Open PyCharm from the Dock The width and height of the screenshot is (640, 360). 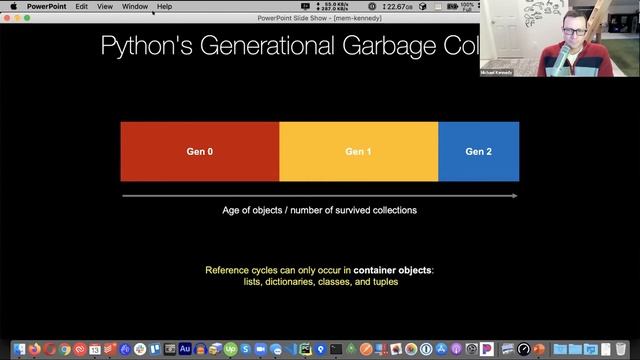(x=305, y=349)
